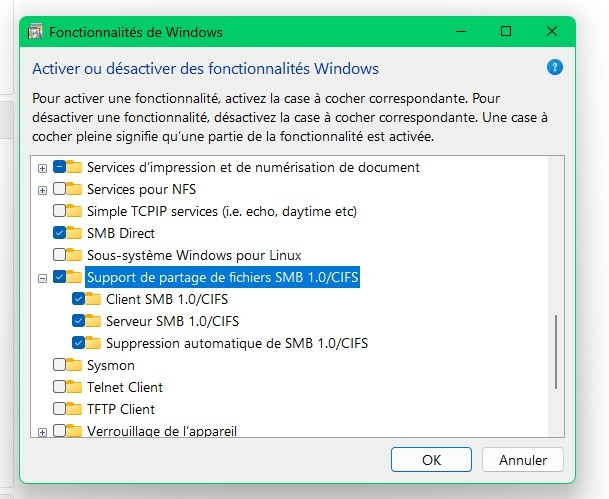Click the Telnet Client folder icon
The image size is (609, 499).
[x=75, y=387]
